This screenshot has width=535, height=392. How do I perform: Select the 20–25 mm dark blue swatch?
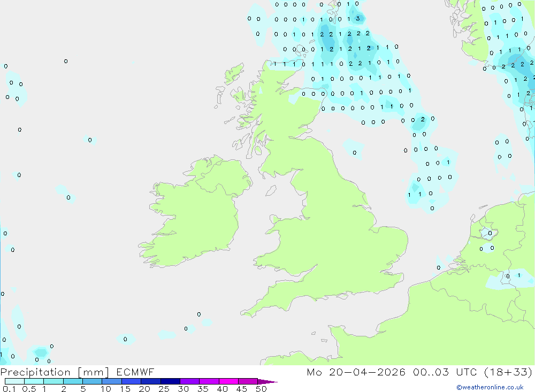(x=151, y=381)
